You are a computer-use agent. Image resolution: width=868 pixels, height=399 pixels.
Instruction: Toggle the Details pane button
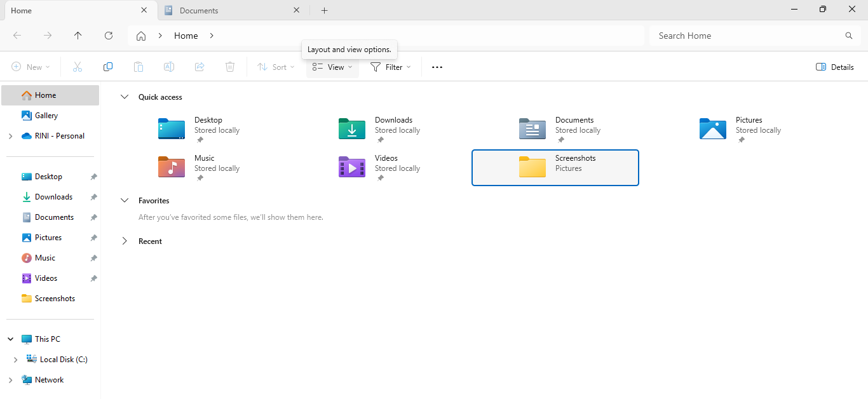[x=834, y=67]
